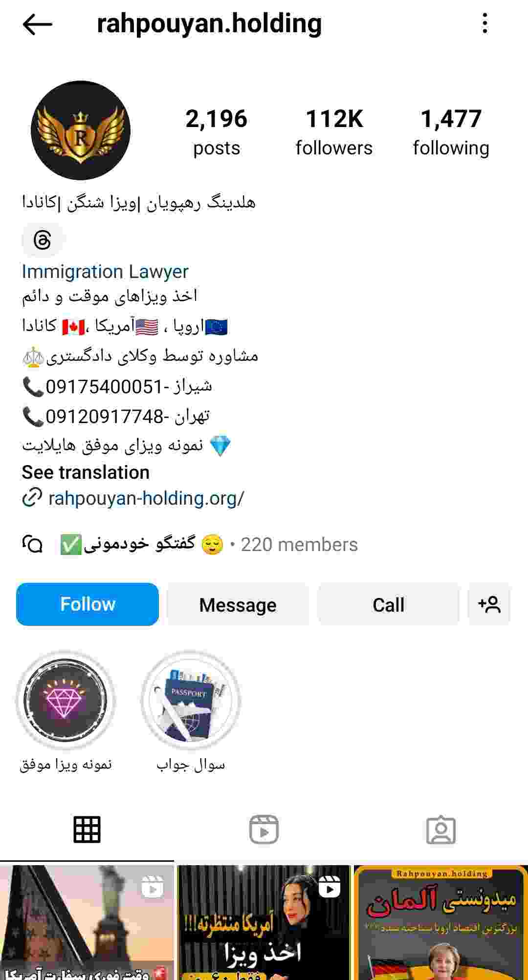Tap the Call button
The image size is (528, 980).
(389, 604)
